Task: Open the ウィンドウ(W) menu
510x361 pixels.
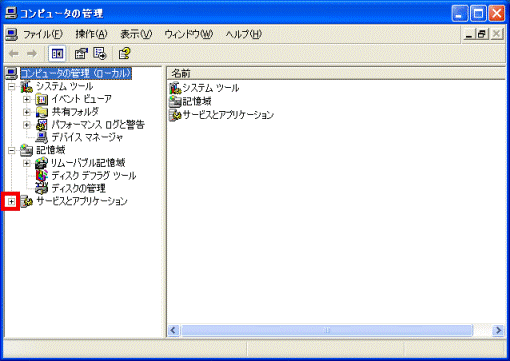Action: tap(189, 34)
